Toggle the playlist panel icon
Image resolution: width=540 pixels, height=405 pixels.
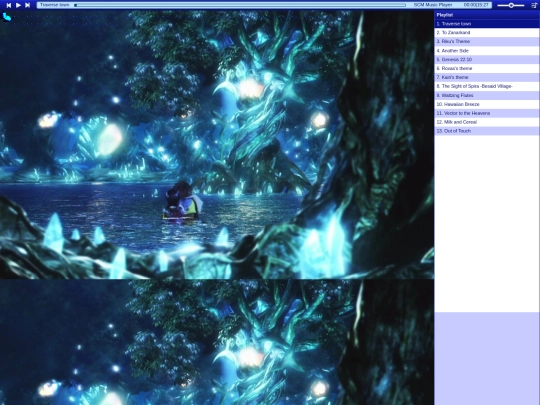click(x=534, y=5)
